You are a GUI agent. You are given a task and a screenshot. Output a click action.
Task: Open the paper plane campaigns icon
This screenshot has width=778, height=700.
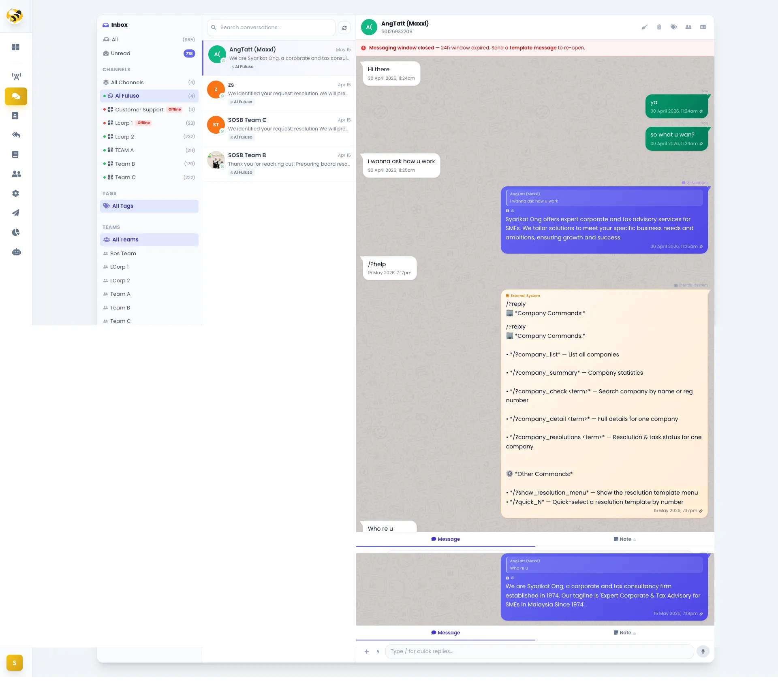tap(16, 213)
